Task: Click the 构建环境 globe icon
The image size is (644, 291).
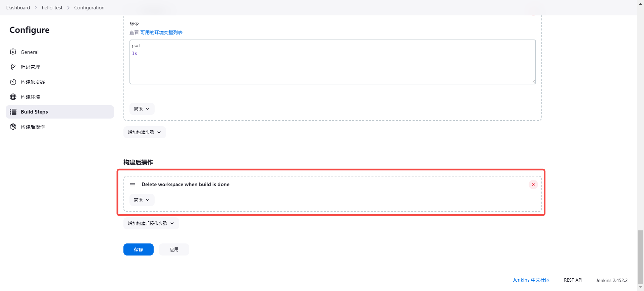Action: [13, 97]
